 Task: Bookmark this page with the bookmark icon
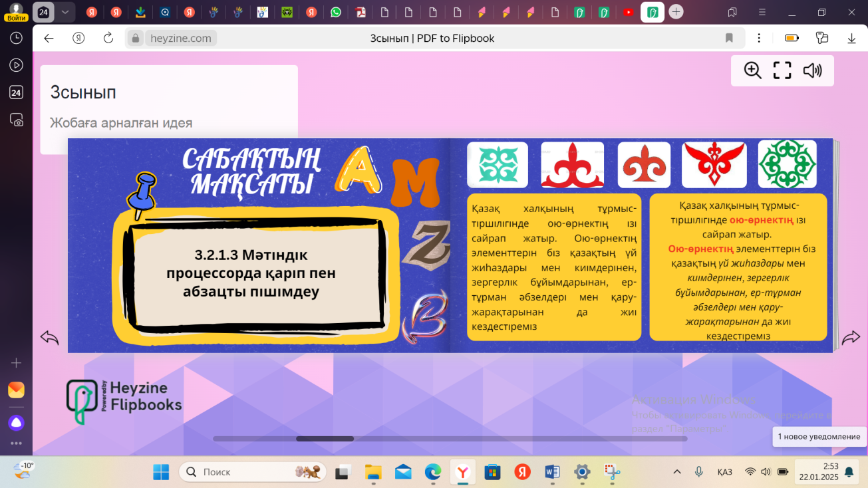(729, 38)
